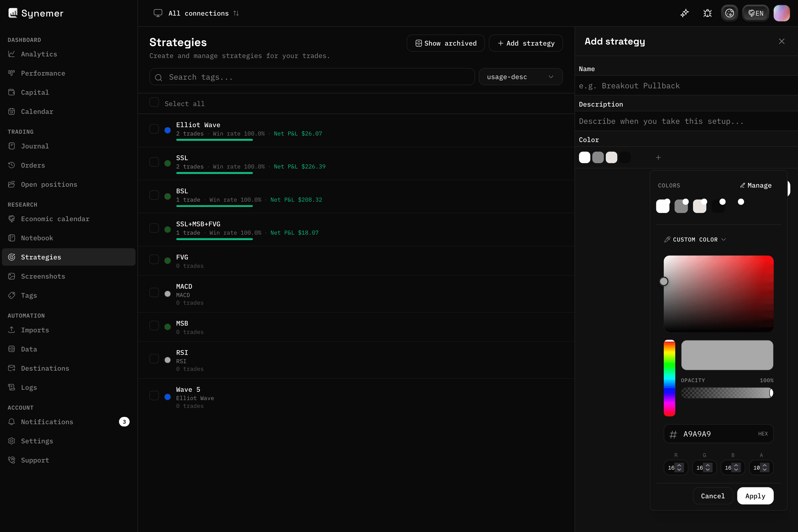Viewport: 798px width, 532px height.
Task: Cancel the color picker
Action: [713, 496]
